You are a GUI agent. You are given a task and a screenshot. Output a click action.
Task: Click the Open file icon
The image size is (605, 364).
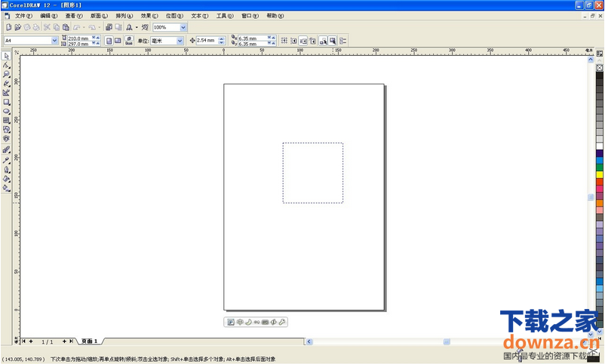[18, 27]
